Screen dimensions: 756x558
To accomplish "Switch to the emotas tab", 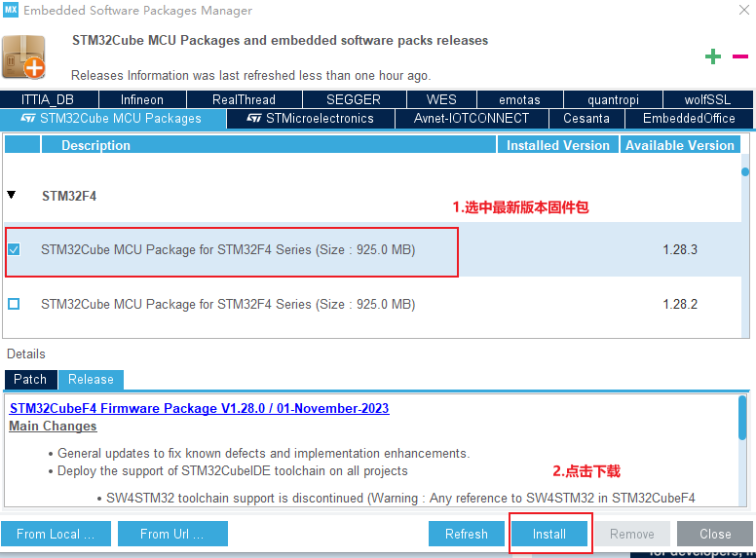I will tap(520, 99).
